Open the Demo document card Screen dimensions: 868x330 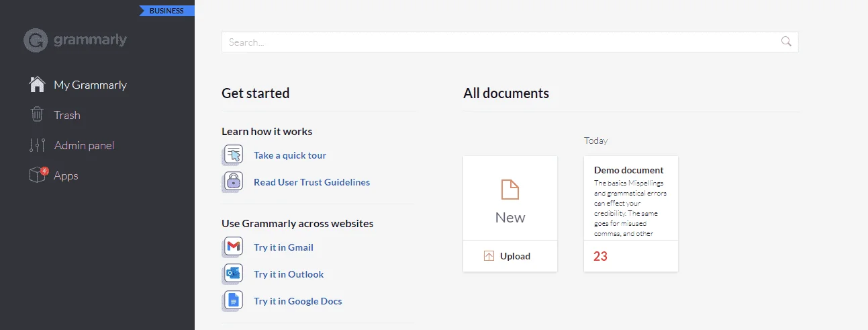tap(631, 214)
